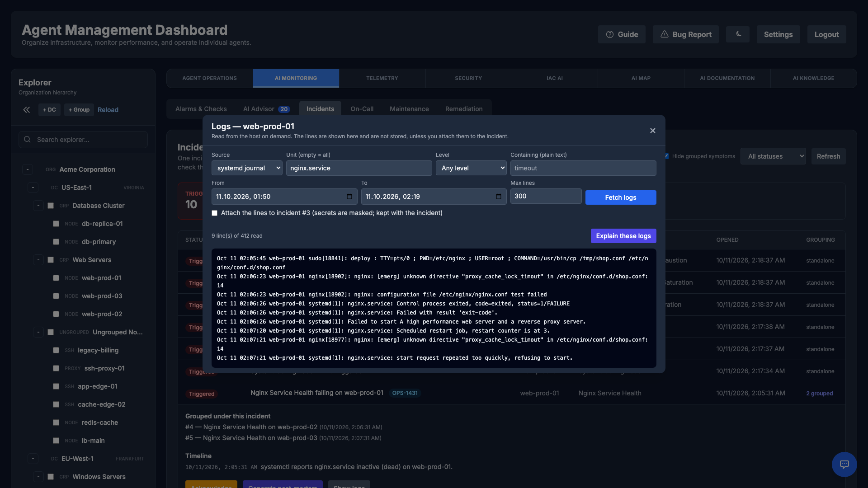Toggle dark mode moon icon

[738, 34]
